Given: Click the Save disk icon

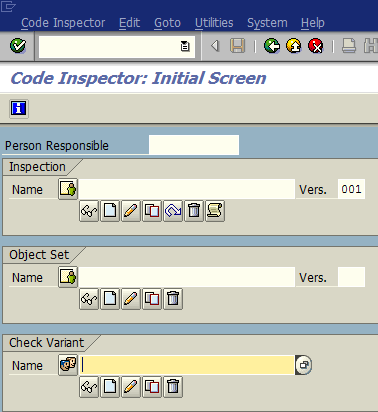Looking at the screenshot, I should click(237, 46).
